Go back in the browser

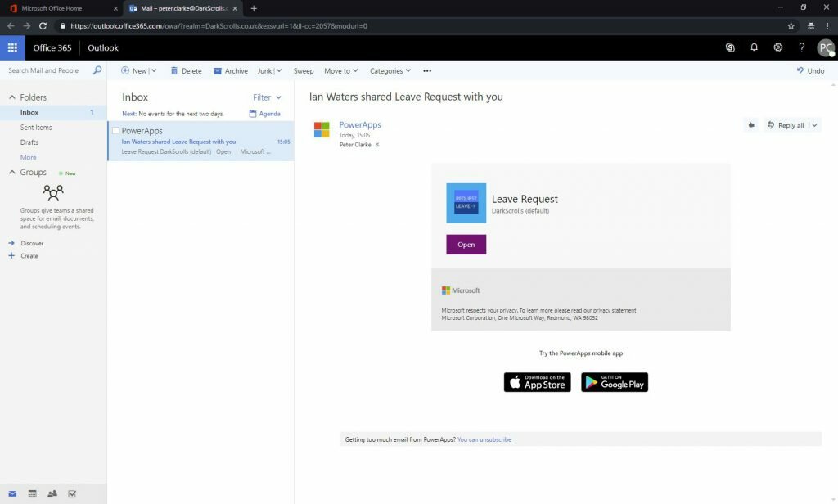[x=11, y=25]
